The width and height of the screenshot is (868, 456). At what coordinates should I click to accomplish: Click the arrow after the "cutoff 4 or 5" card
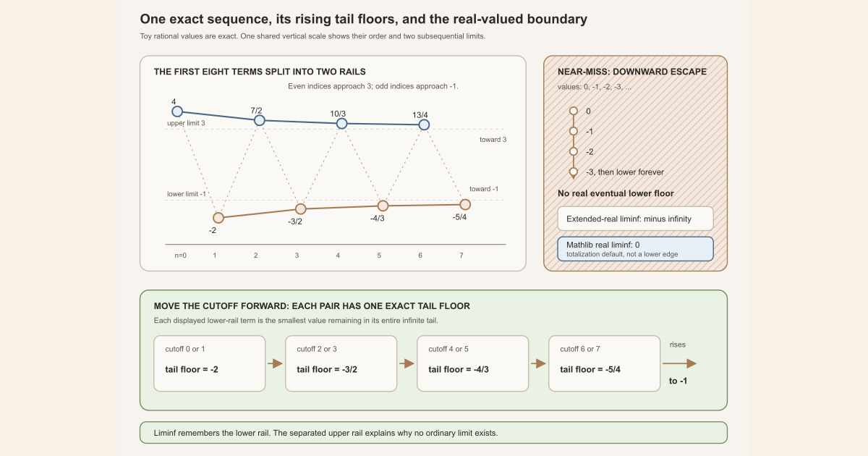pyautogui.click(x=538, y=363)
